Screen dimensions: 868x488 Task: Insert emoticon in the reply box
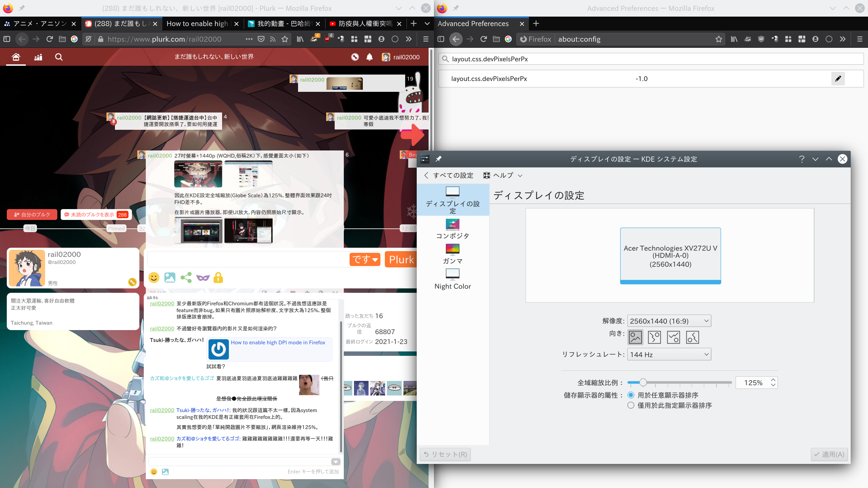tap(154, 472)
